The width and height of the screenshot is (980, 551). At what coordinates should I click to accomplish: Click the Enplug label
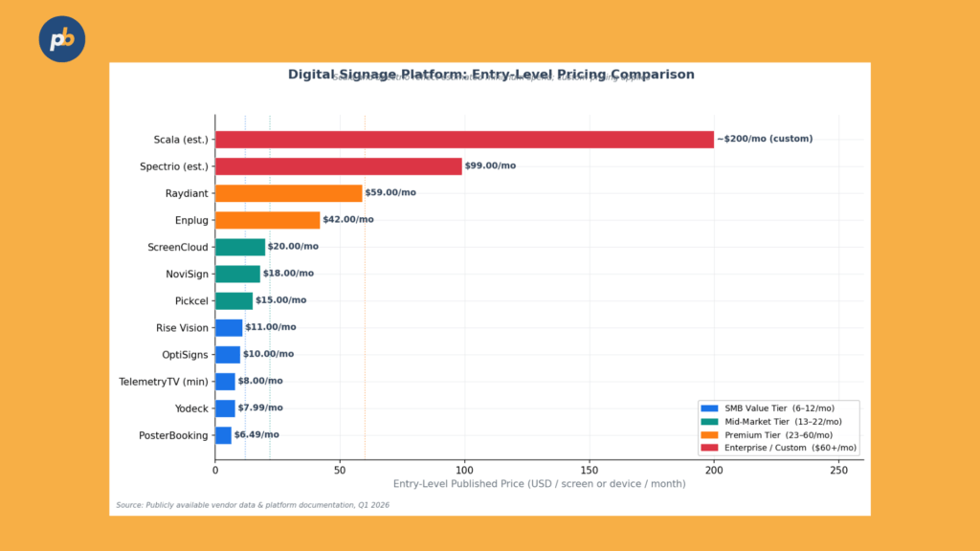(x=191, y=221)
